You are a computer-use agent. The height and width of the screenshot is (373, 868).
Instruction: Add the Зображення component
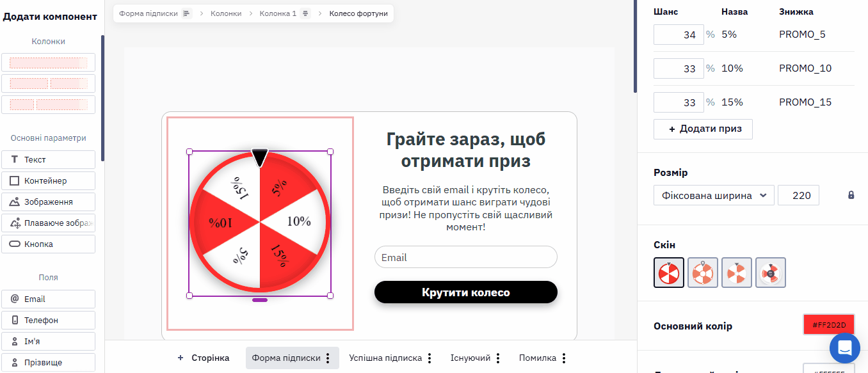(49, 202)
